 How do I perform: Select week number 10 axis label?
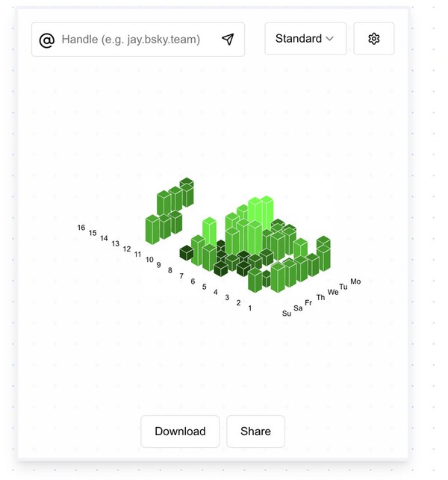[149, 260]
